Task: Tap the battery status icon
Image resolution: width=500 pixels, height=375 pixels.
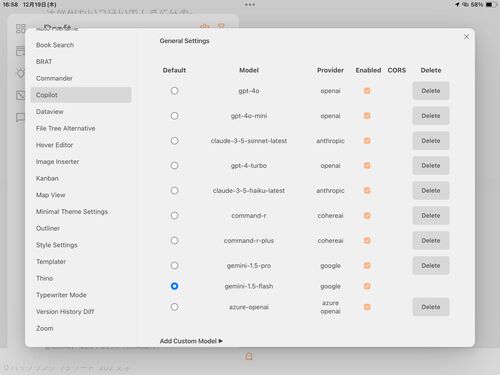Action: [491, 5]
